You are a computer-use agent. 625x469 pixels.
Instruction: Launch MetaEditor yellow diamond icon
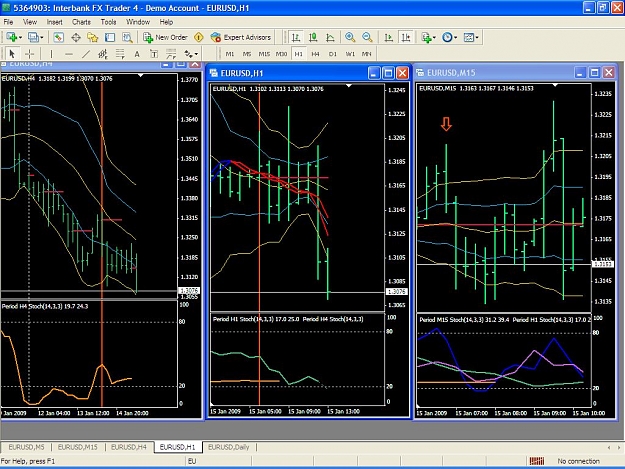[199, 37]
